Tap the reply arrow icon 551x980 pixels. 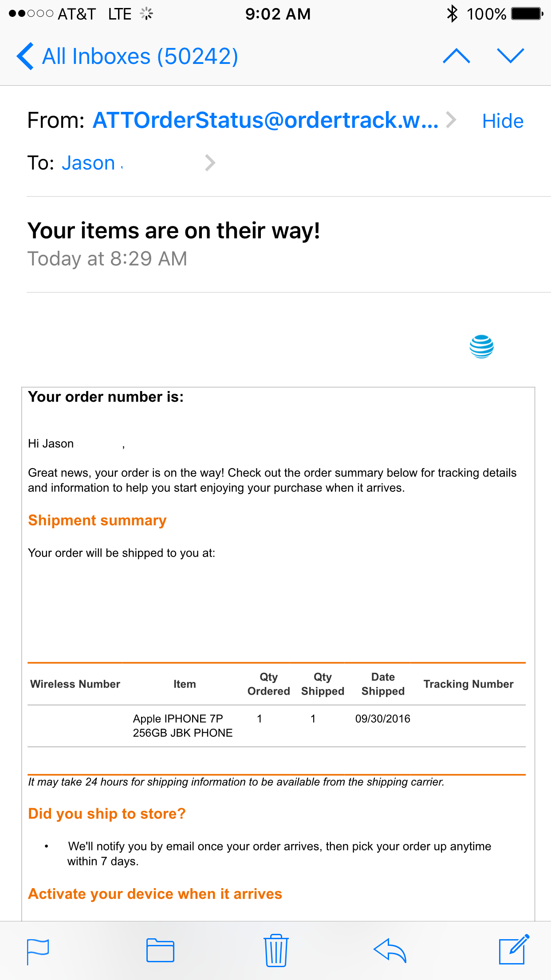click(x=390, y=950)
